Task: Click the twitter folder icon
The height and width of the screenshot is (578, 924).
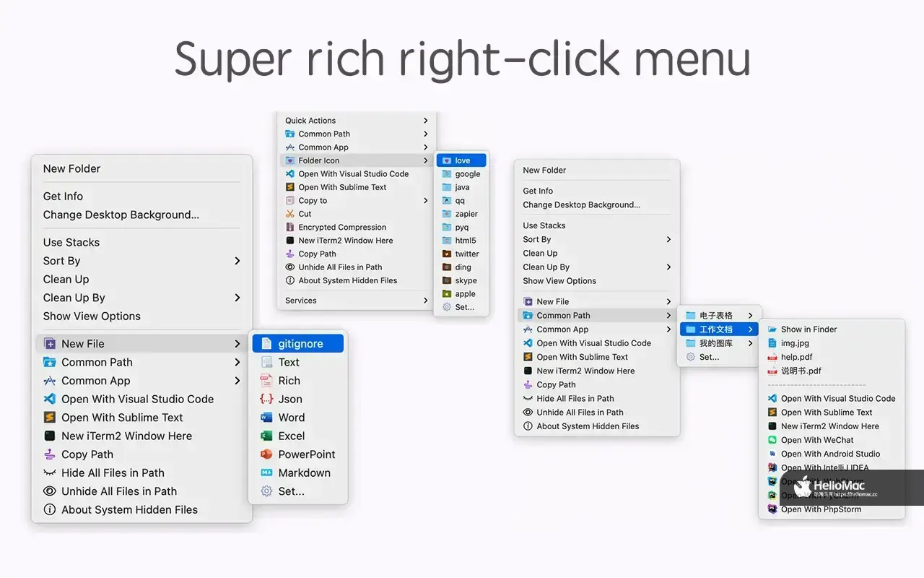Action: 447,254
